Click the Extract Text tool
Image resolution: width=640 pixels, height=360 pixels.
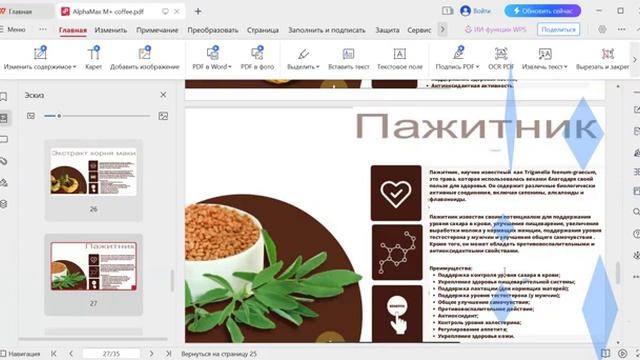544,58
